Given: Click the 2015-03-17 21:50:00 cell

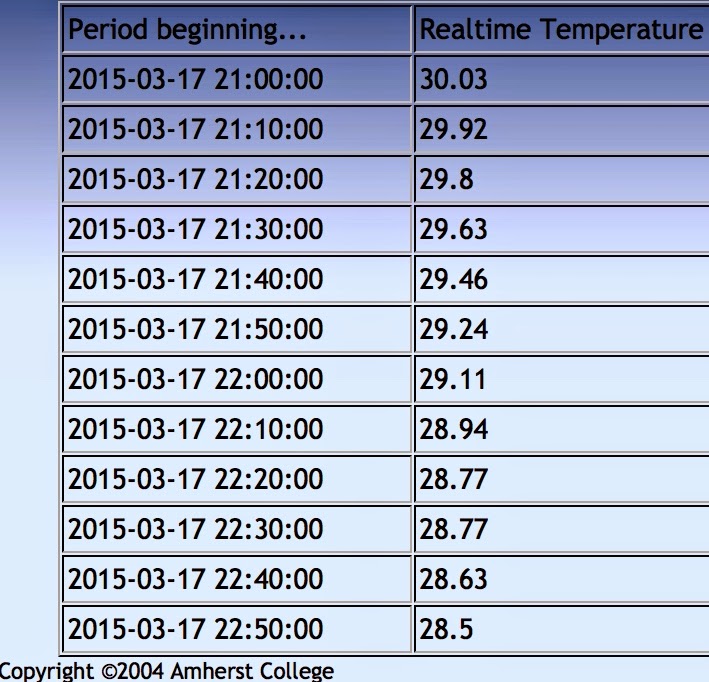Looking at the screenshot, I should click(x=237, y=329).
